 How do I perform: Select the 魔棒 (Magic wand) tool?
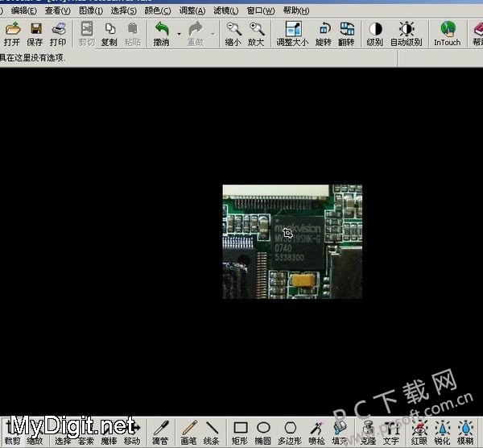click(109, 433)
